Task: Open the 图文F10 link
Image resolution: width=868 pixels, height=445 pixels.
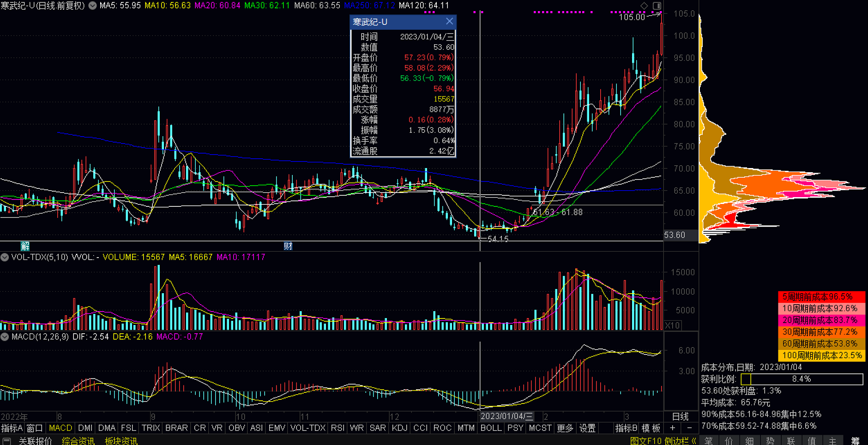Action: click(645, 441)
